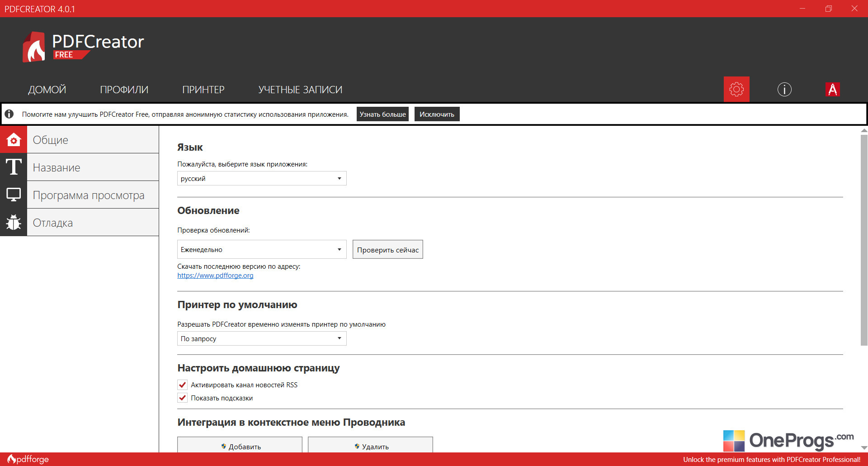This screenshot has height=466, width=868.
Task: Click the 'Исключить' button
Action: [x=437, y=114]
